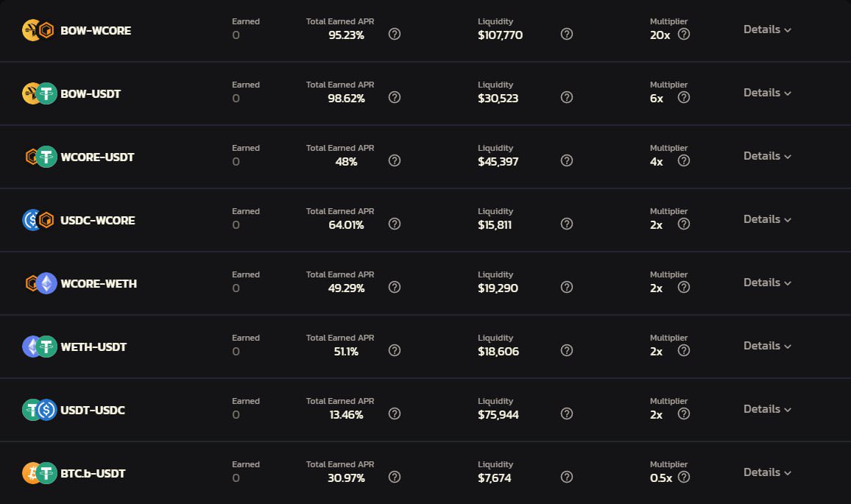851x504 pixels.
Task: Show multiplier info for BTC.b-USDT farm
Action: pos(684,477)
